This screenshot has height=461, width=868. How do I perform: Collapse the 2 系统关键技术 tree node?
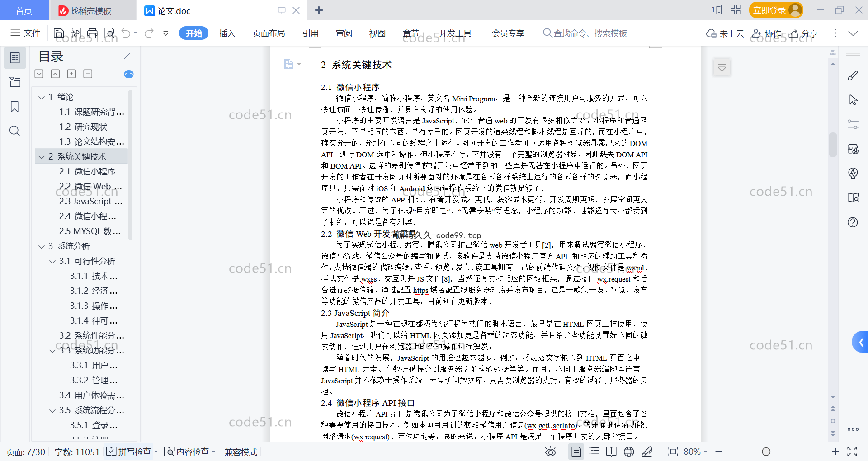(42, 157)
